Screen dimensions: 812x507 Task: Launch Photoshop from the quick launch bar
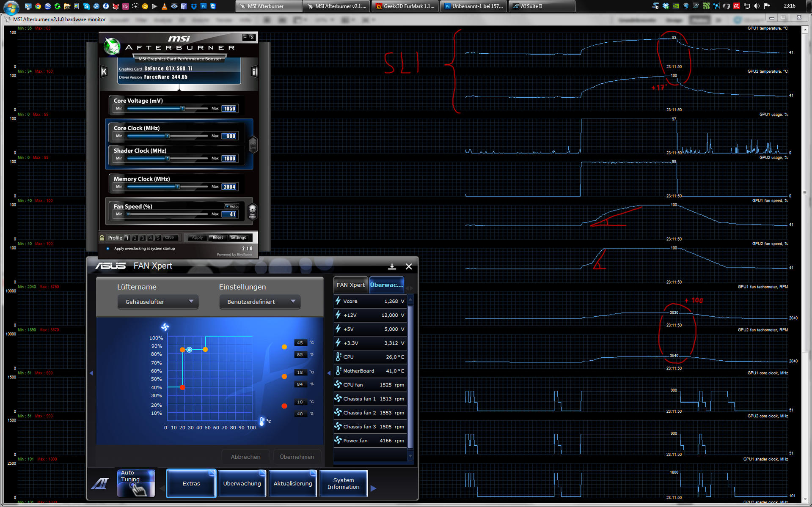(204, 6)
